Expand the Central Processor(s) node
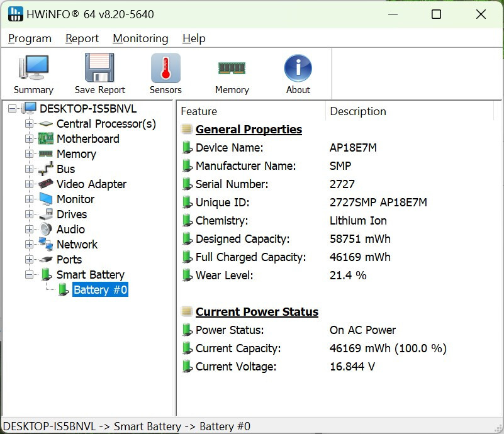This screenshot has height=434, width=504. (x=29, y=124)
